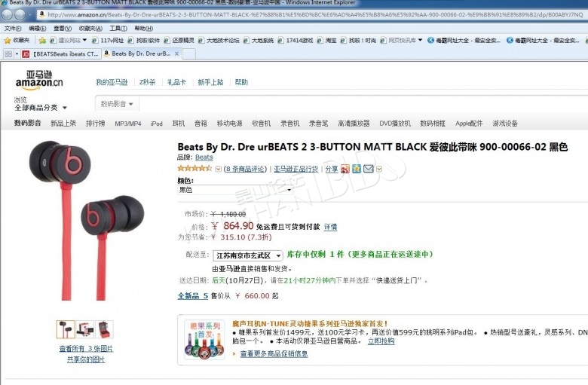Click the Amazon search input field
This screenshot has width=588, height=385.
click(x=363, y=104)
